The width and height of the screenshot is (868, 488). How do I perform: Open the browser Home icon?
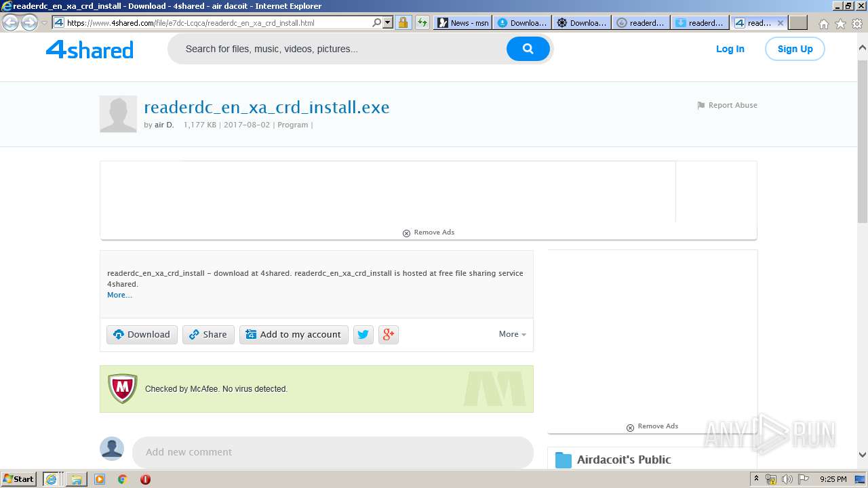[823, 24]
